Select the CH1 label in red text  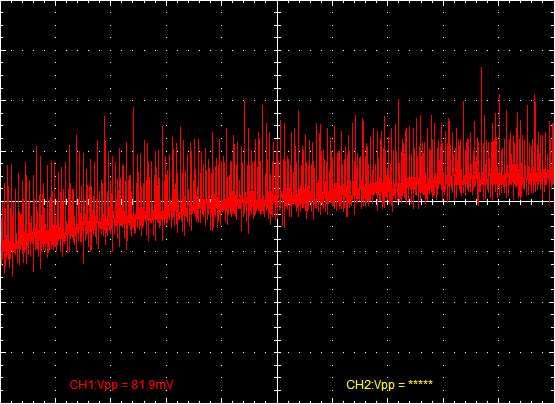(78, 385)
